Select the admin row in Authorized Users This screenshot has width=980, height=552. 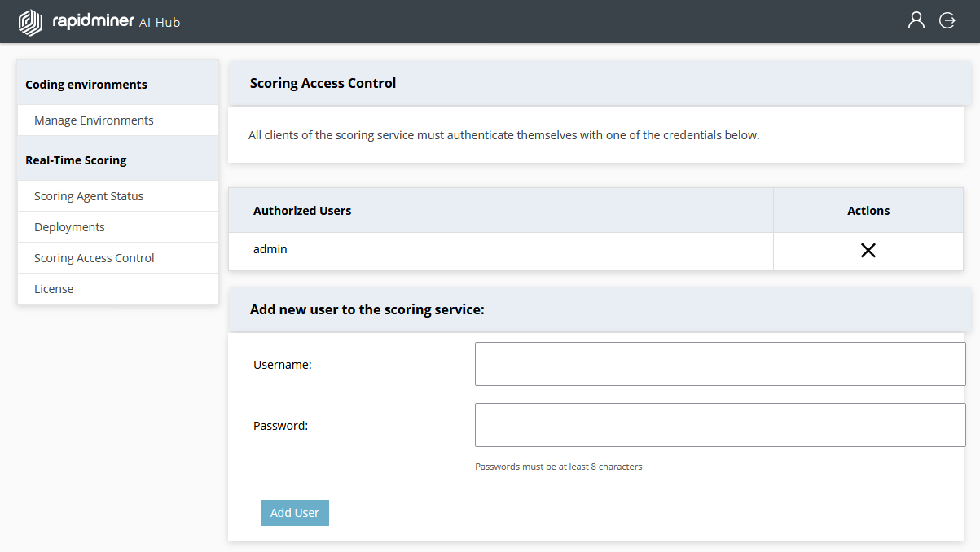coord(270,248)
